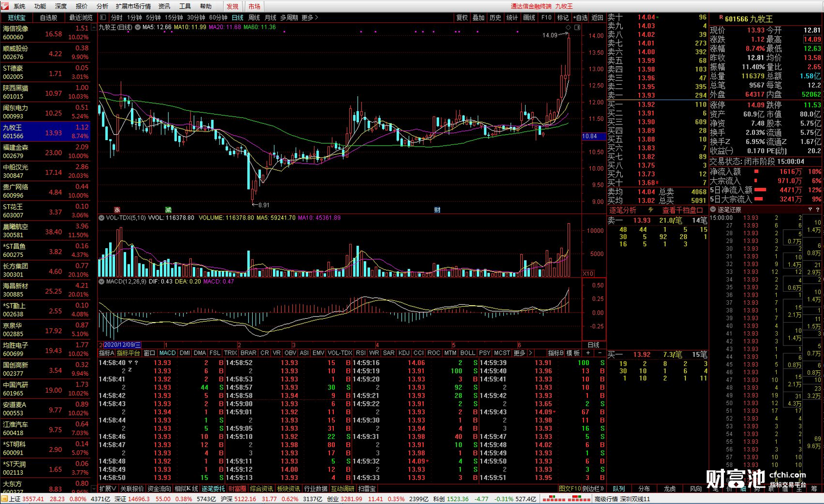Click the 财 marker icon under the chart
The height and width of the screenshot is (504, 824).
(x=437, y=210)
